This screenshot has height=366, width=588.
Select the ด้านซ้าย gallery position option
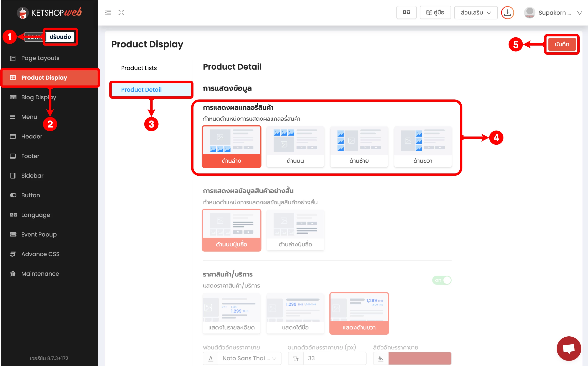click(x=359, y=146)
